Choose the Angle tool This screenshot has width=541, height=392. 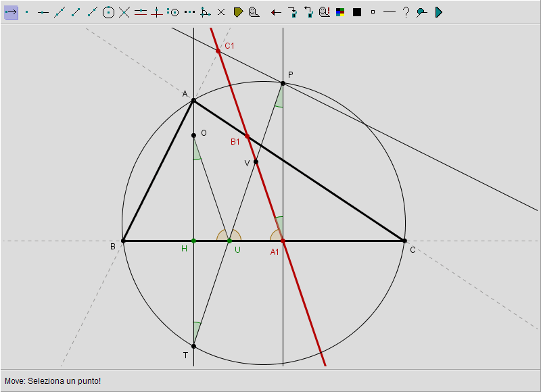point(206,12)
